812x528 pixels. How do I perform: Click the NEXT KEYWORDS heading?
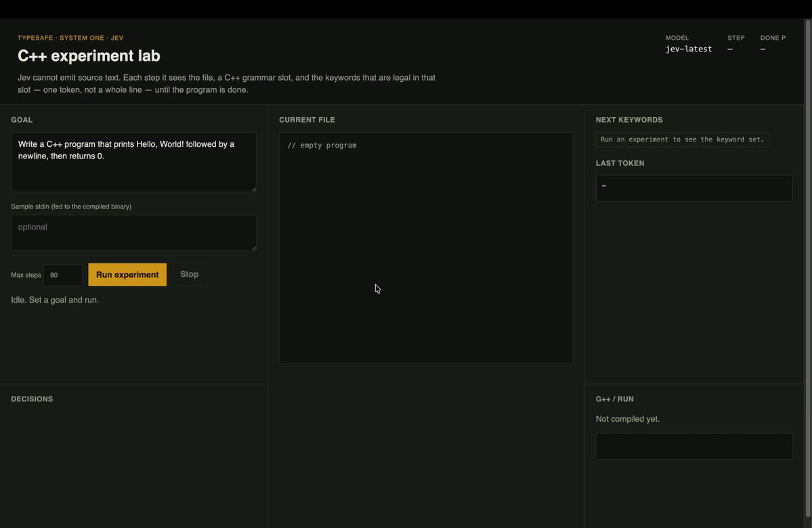pyautogui.click(x=629, y=120)
